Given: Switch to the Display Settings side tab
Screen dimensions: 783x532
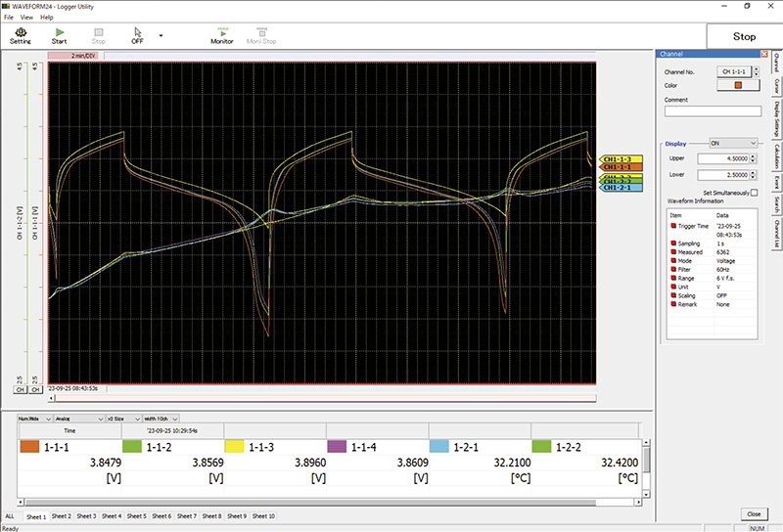Looking at the screenshot, I should [776, 119].
